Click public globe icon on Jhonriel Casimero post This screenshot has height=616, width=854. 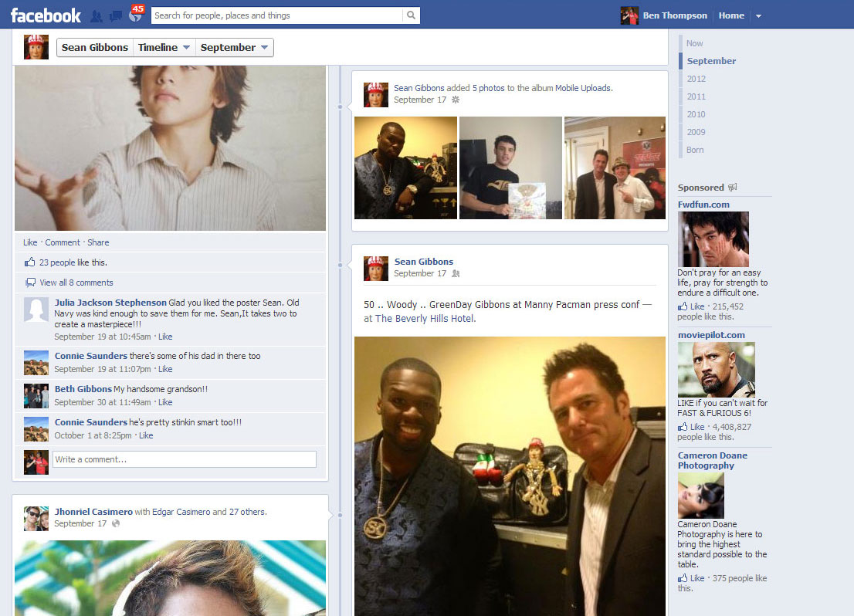pyautogui.click(x=116, y=523)
